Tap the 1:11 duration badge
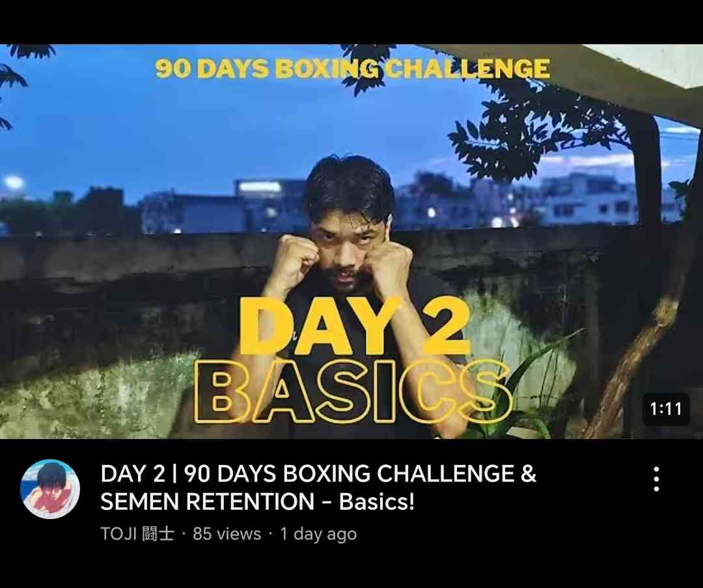The width and height of the screenshot is (703, 588). tap(666, 408)
